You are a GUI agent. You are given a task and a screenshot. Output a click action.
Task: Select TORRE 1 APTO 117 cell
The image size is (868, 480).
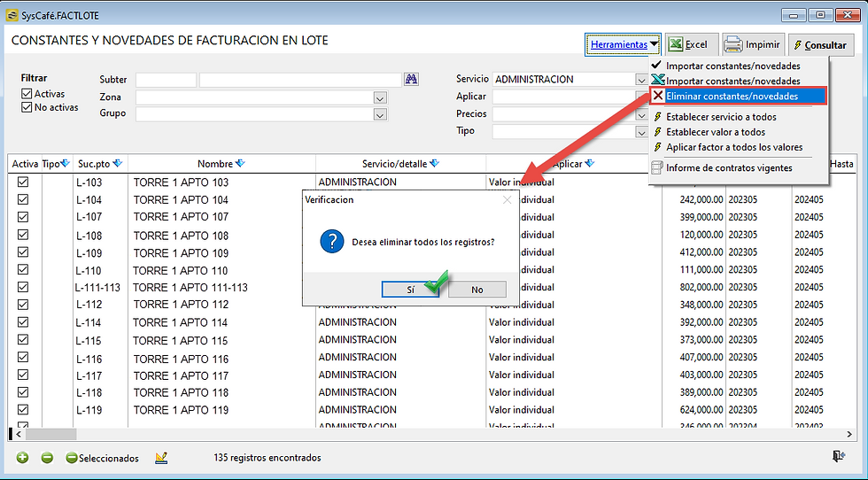[x=181, y=375]
